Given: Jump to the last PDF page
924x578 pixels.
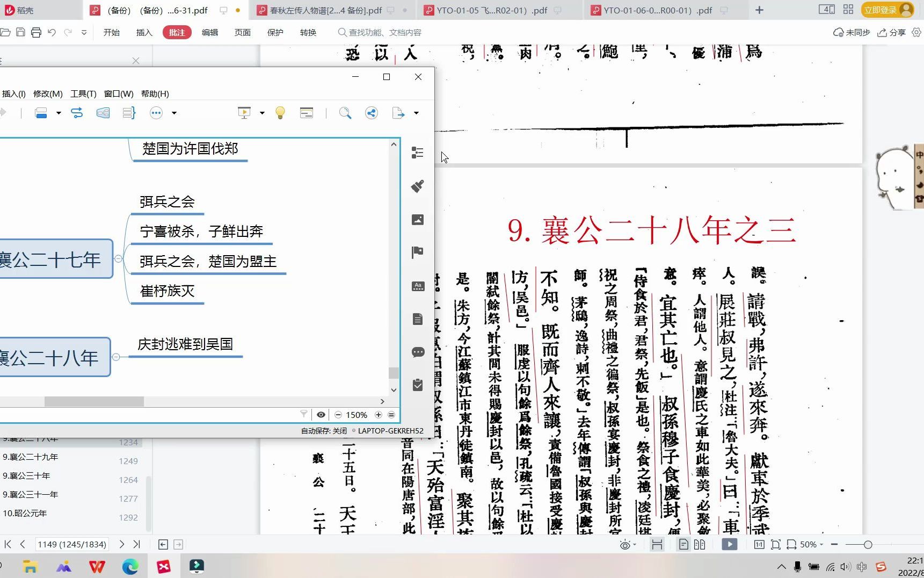Looking at the screenshot, I should pos(136,544).
